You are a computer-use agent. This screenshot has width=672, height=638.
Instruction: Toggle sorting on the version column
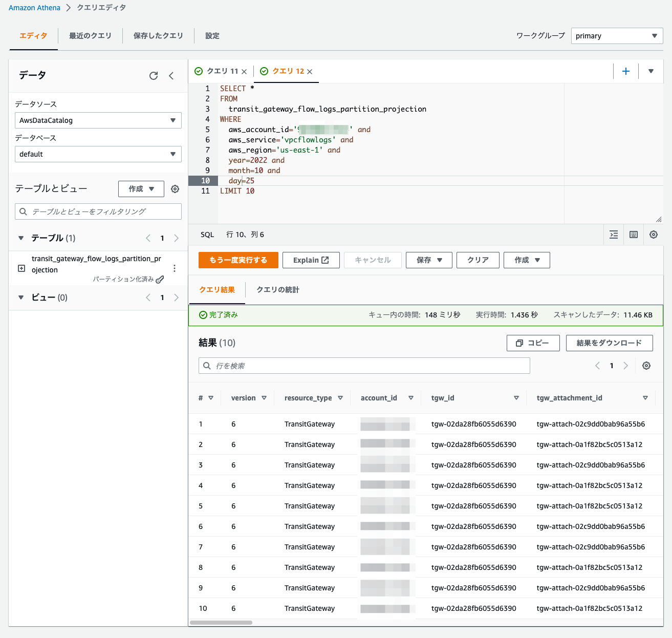[264, 397]
